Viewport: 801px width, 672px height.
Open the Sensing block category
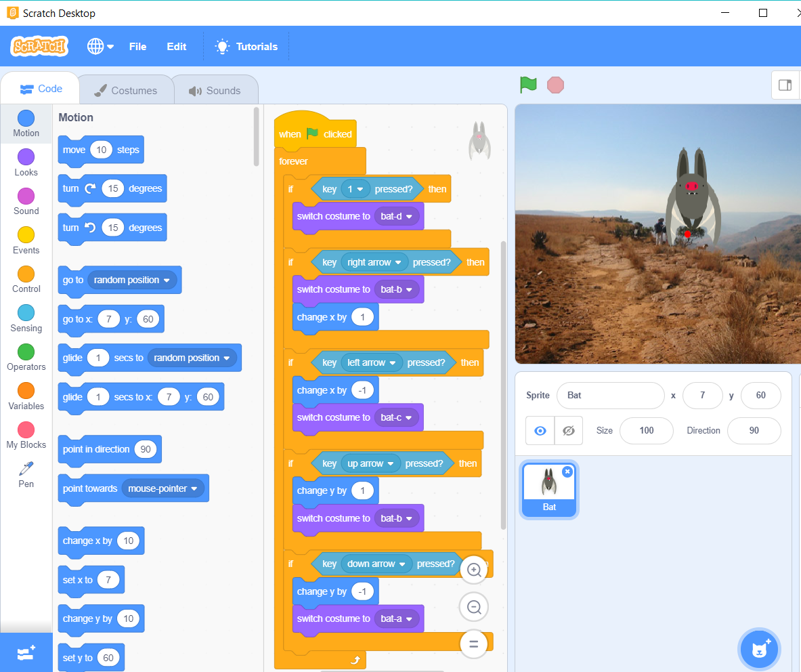click(26, 318)
